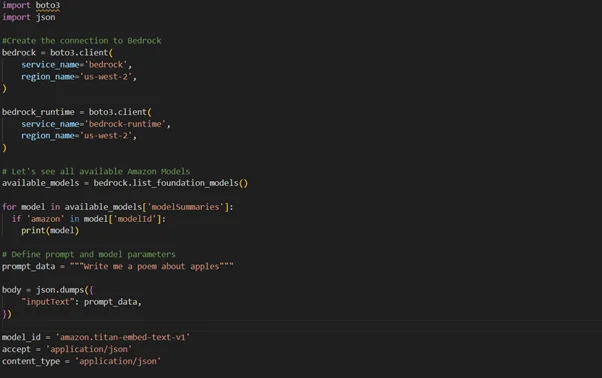The width and height of the screenshot is (602, 378).
Task: Click the comment '#Create the connection to Bedrock'
Action: 82,41
